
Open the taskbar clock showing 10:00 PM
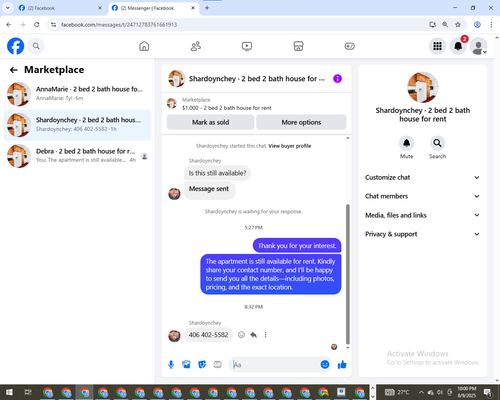(x=467, y=392)
